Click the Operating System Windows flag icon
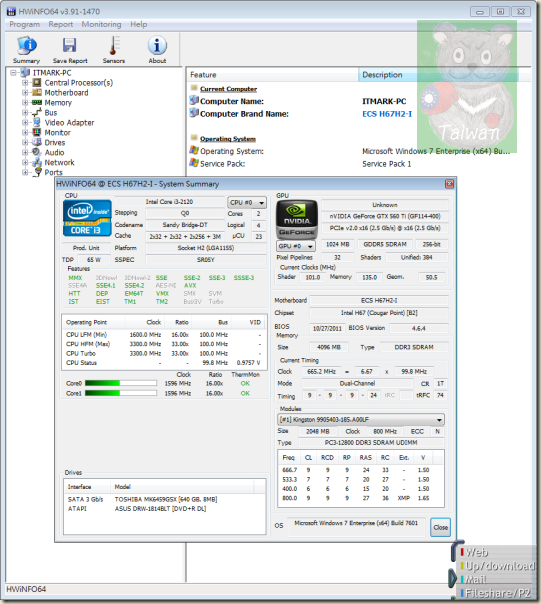The image size is (541, 604). (194, 151)
